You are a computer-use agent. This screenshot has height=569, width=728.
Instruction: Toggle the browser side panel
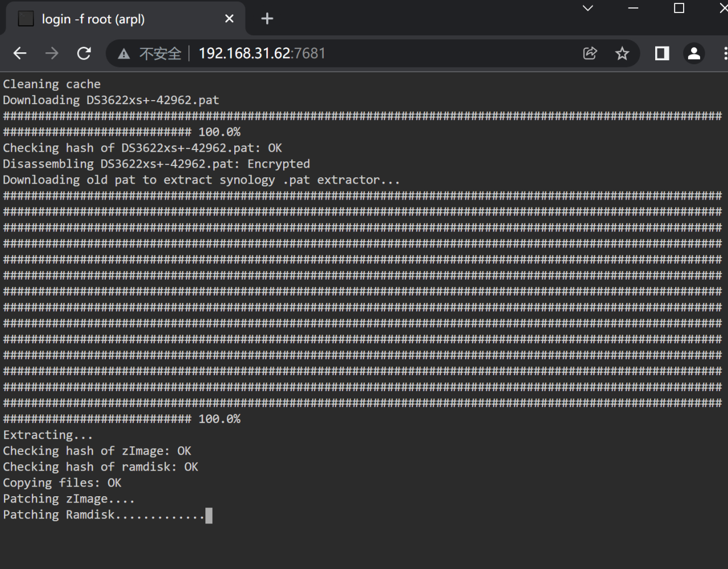pyautogui.click(x=661, y=53)
